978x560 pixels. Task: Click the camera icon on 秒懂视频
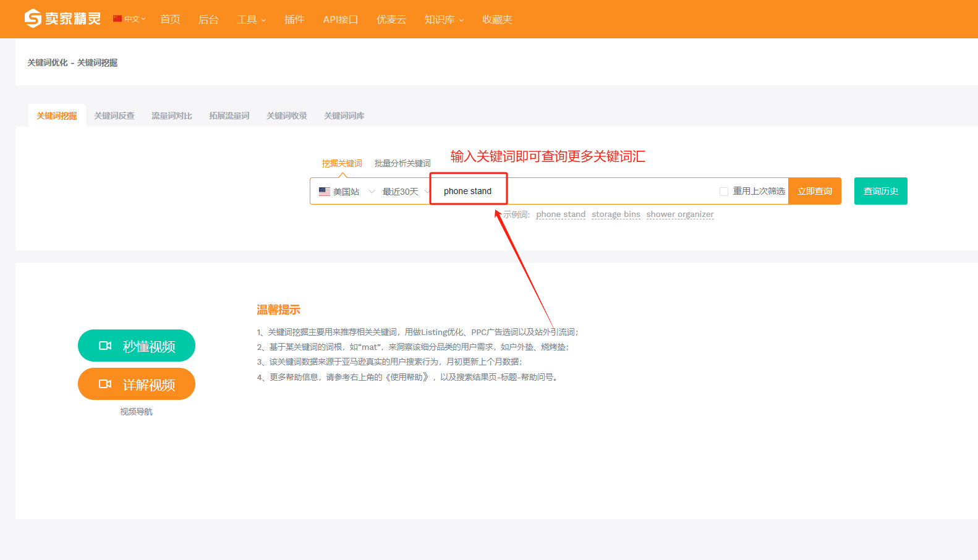tap(105, 346)
